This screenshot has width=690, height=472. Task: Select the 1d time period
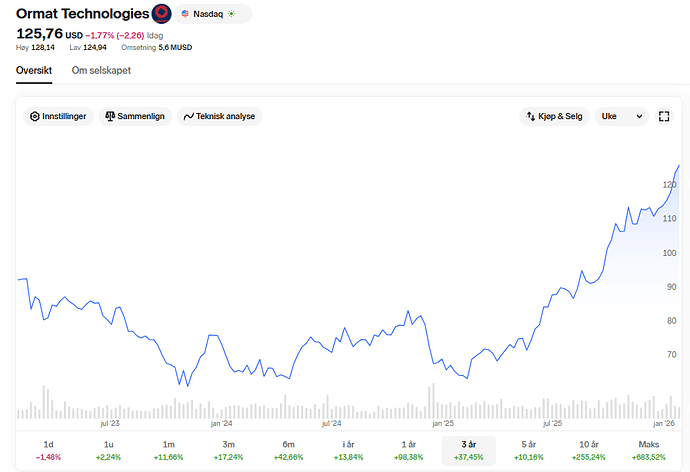[48, 450]
